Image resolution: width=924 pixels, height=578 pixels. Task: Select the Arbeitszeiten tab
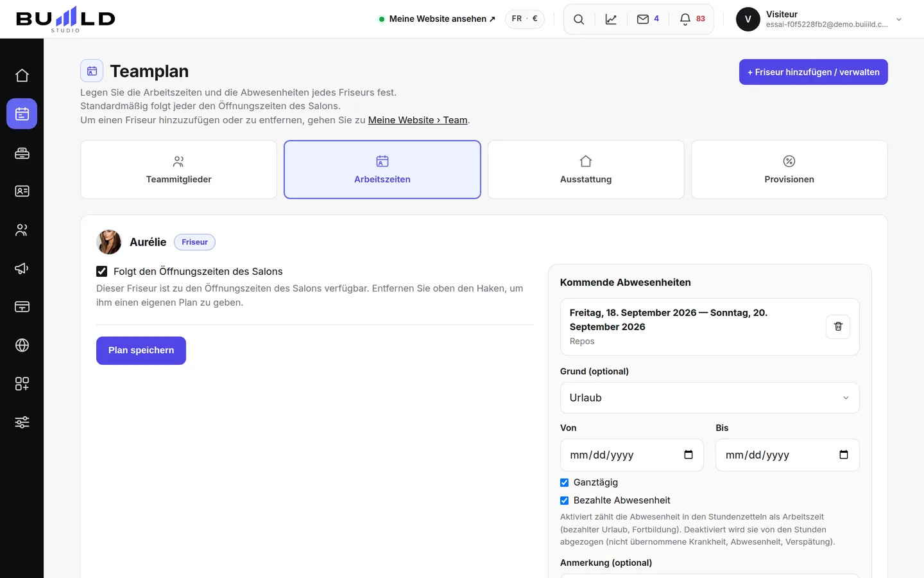click(x=382, y=170)
